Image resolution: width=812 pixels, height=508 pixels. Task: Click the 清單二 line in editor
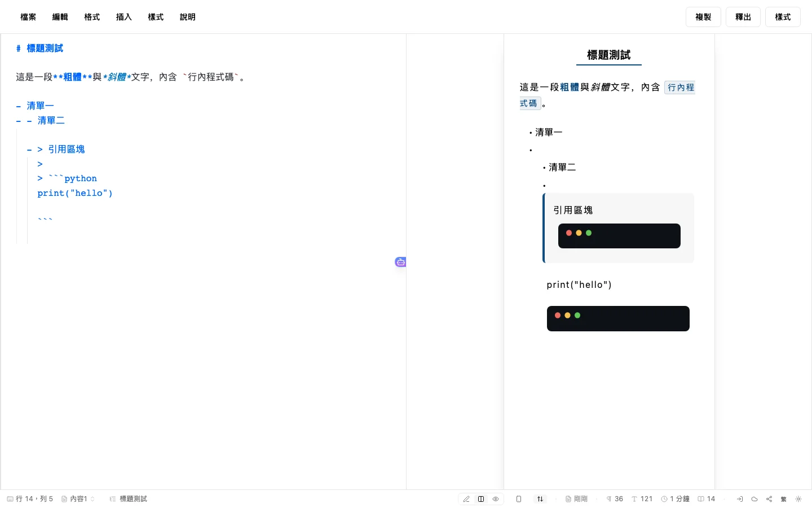[41, 120]
